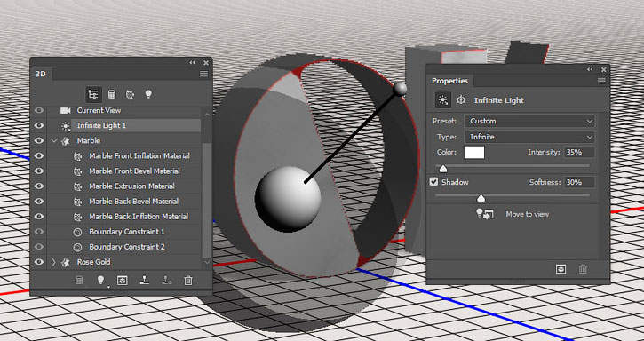644x341 pixels.
Task: Open the Properties panel flyout menu
Action: pyautogui.click(x=601, y=81)
